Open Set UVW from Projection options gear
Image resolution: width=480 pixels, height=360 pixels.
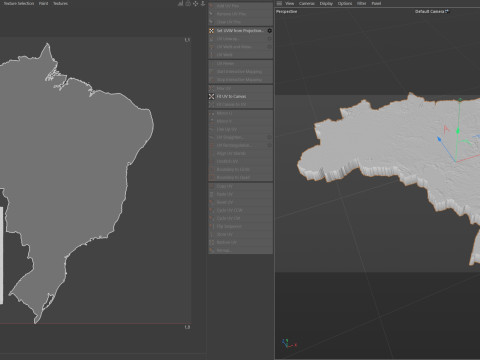pos(269,31)
